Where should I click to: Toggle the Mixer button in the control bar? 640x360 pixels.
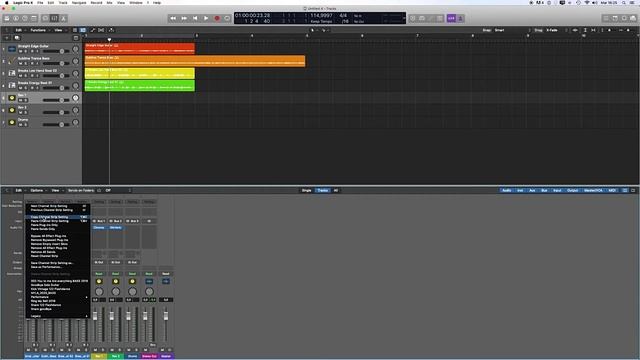54,18
